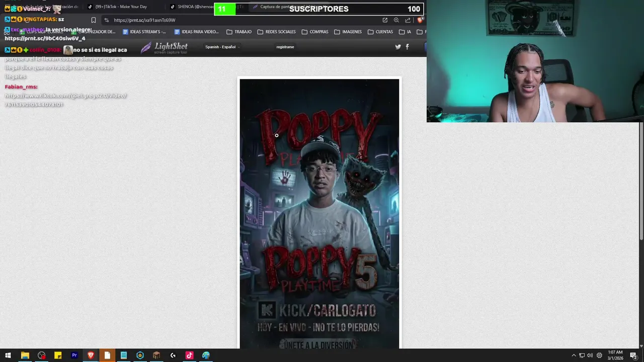Click the volume speaker icon in tray

pos(590,355)
